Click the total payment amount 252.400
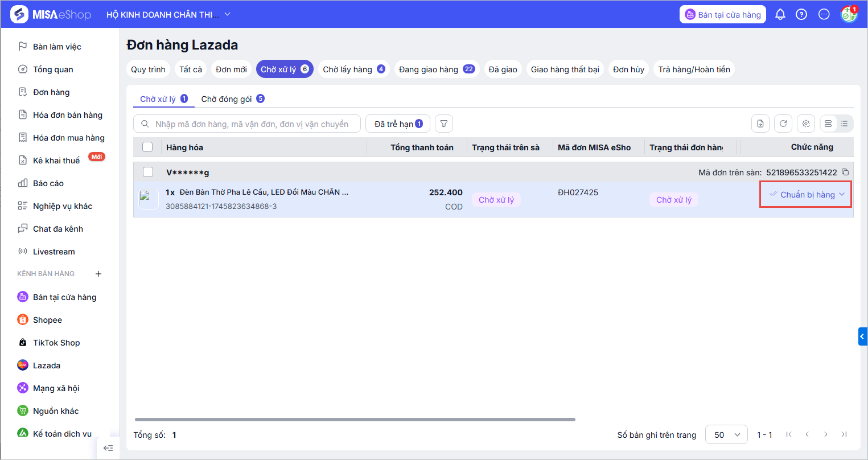The height and width of the screenshot is (460, 868). pyautogui.click(x=446, y=192)
